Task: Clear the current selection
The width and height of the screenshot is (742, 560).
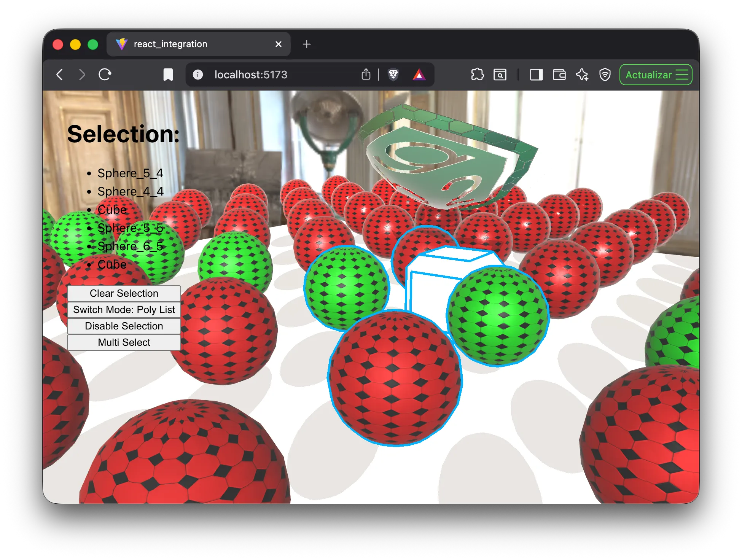Action: pyautogui.click(x=124, y=293)
